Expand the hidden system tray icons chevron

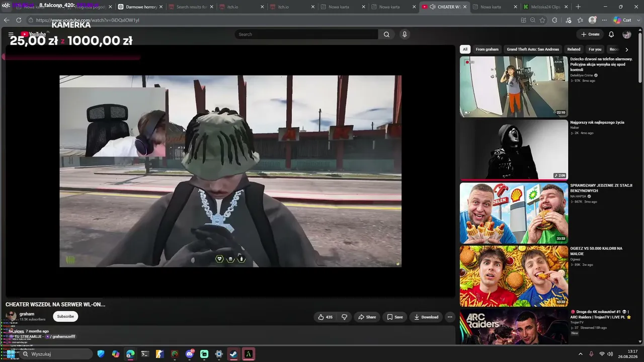580,354
